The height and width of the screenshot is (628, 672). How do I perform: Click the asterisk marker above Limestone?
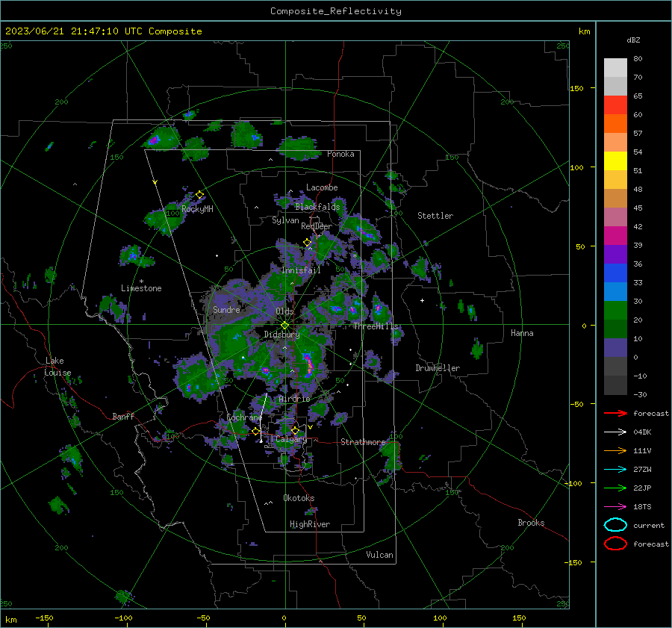click(141, 282)
